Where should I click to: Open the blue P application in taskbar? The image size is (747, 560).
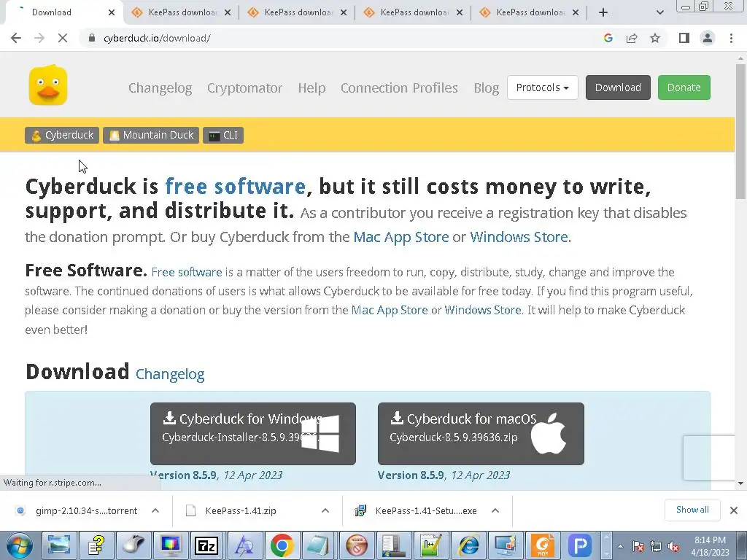580,545
